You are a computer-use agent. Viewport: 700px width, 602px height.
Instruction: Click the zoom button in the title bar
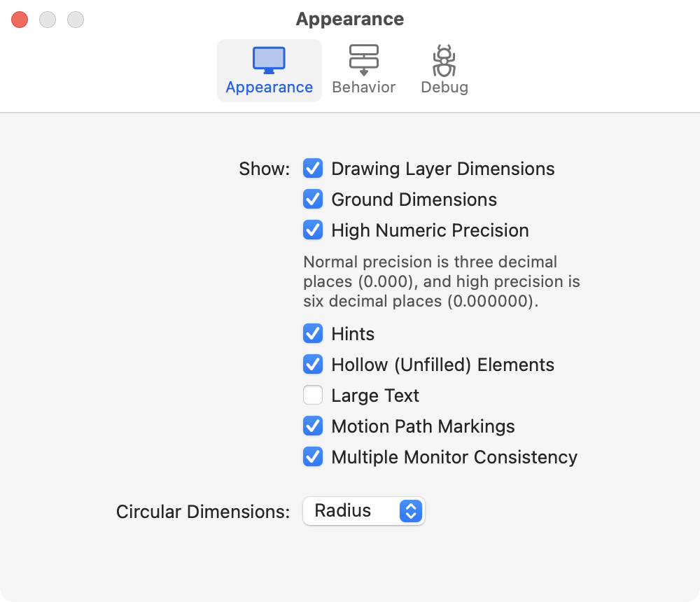click(76, 20)
